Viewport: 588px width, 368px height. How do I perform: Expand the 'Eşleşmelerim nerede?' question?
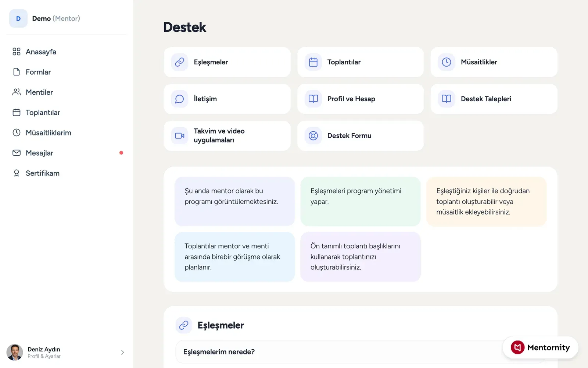tap(360, 352)
